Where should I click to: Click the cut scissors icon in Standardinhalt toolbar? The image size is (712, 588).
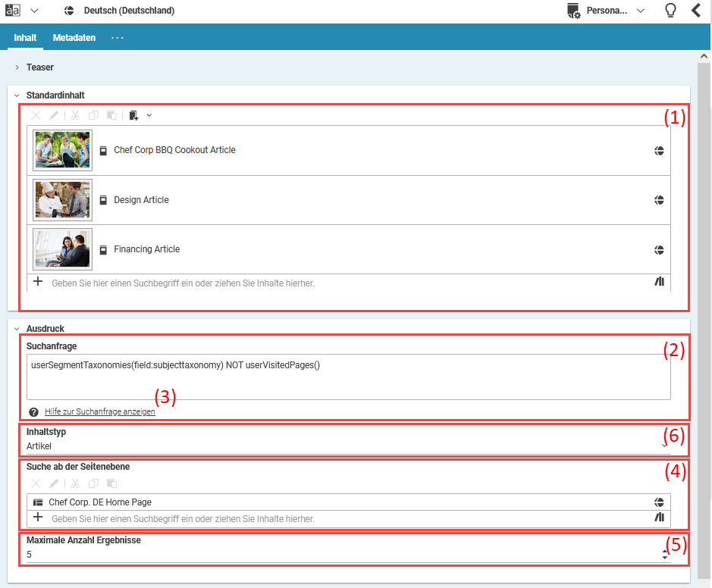[x=75, y=116]
